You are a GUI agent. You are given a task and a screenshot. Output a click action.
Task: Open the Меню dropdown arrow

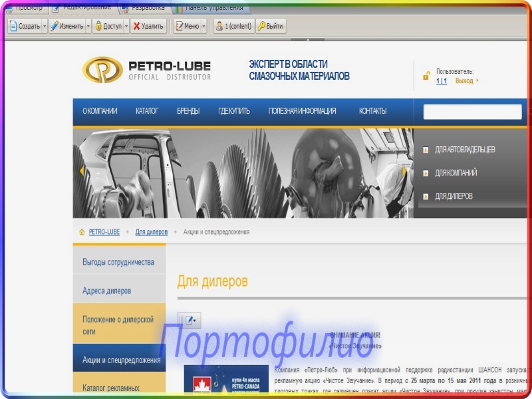point(203,26)
